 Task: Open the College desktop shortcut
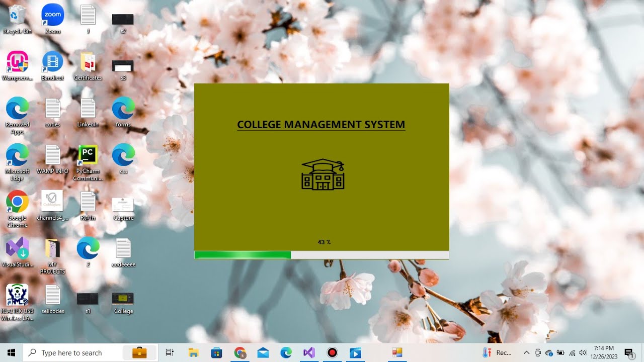(123, 303)
